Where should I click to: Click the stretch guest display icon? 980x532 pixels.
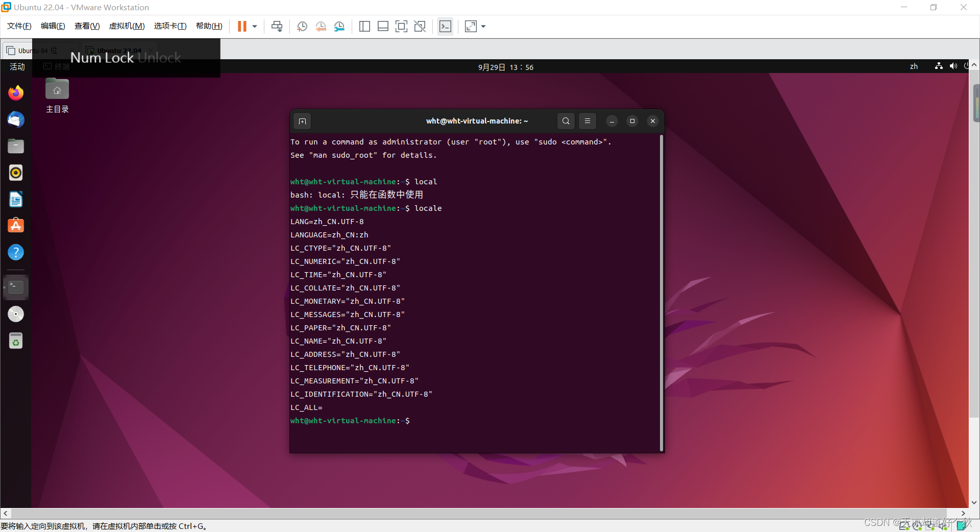tap(471, 27)
